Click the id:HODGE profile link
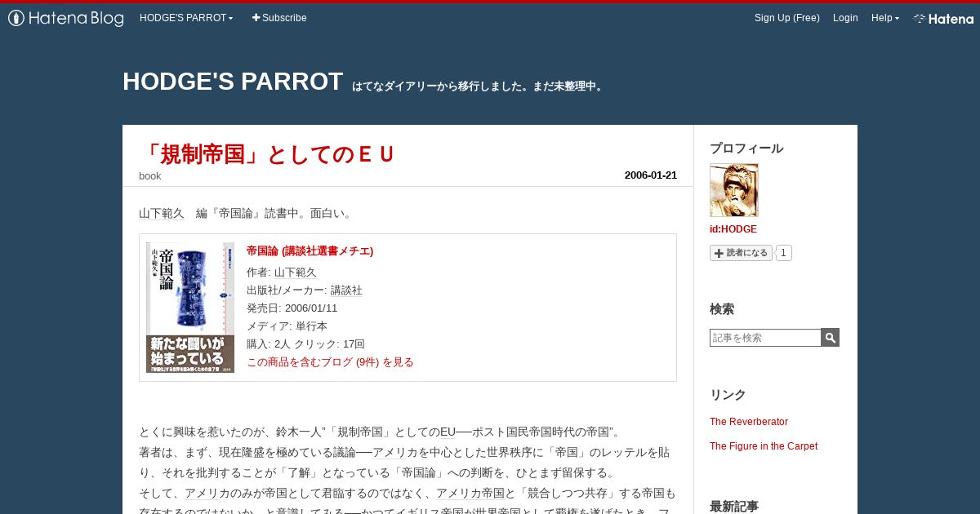The height and width of the screenshot is (514, 980). (733, 229)
